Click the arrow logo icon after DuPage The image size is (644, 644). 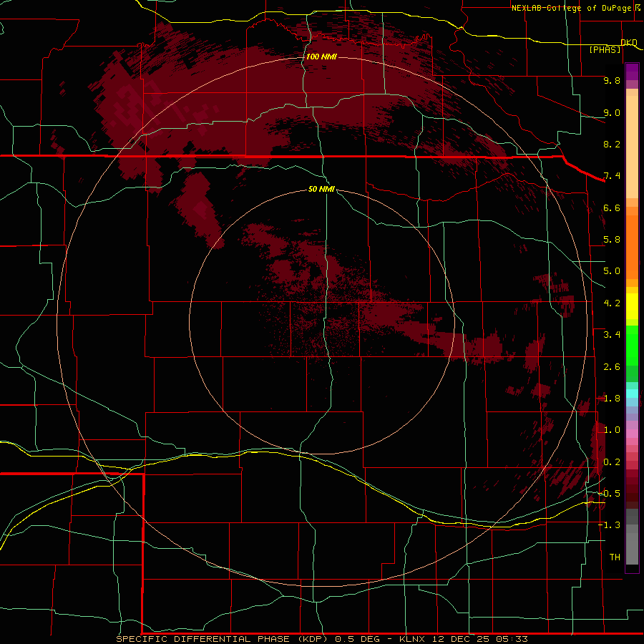tap(638, 7)
